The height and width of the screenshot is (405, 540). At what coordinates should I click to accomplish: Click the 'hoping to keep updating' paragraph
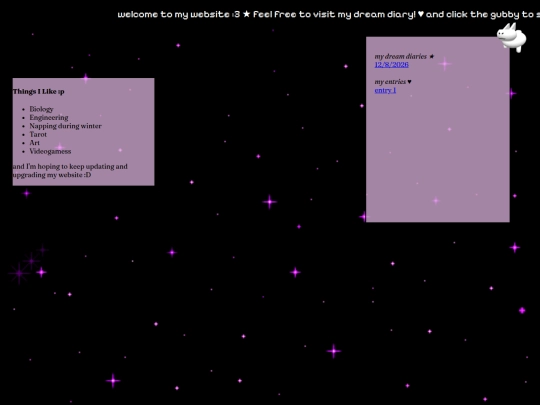70,170
